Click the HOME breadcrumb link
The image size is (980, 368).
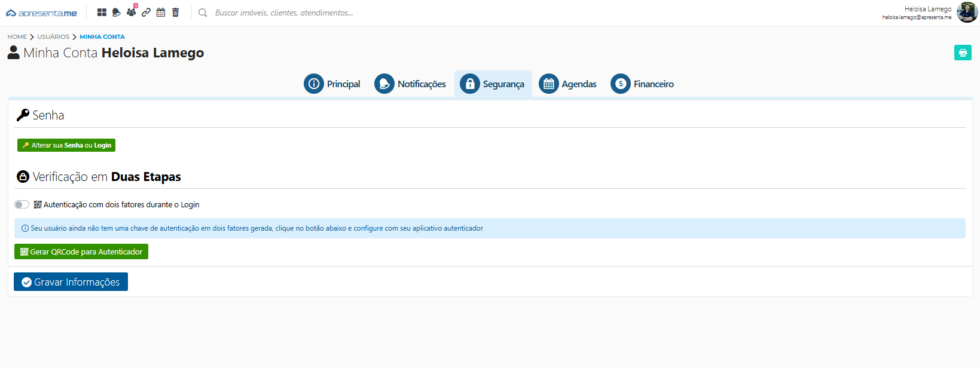pos(17,37)
